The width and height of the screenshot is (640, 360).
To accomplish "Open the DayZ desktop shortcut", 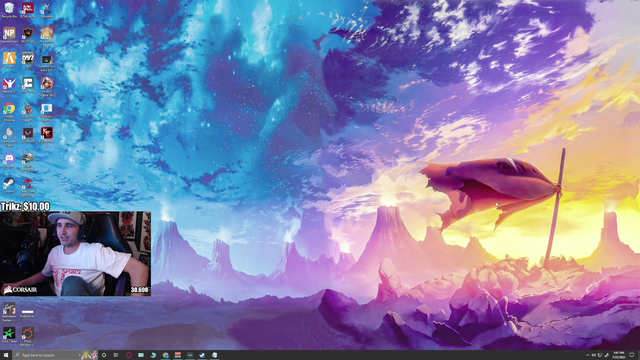I will point(28,60).
